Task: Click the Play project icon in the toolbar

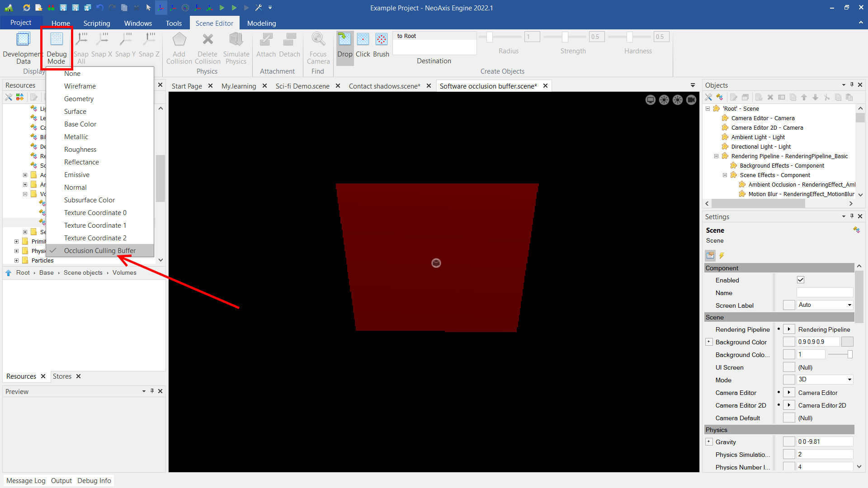Action: pos(222,8)
